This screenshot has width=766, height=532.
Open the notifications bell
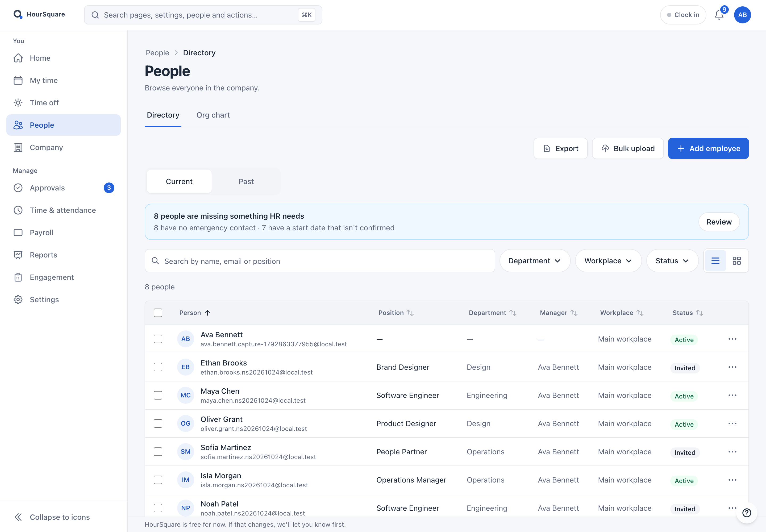(x=719, y=15)
